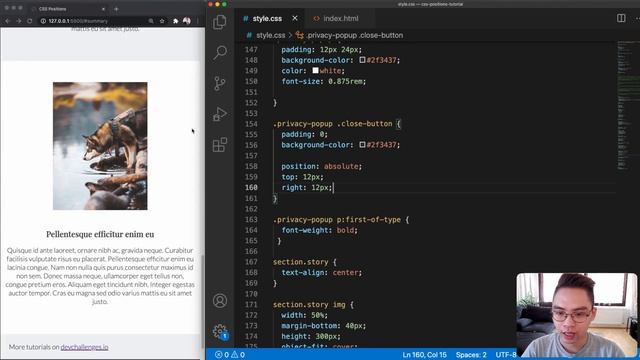Click the browser page vertical scrollbar
Screen dimensions: 640x360
[202, 301]
